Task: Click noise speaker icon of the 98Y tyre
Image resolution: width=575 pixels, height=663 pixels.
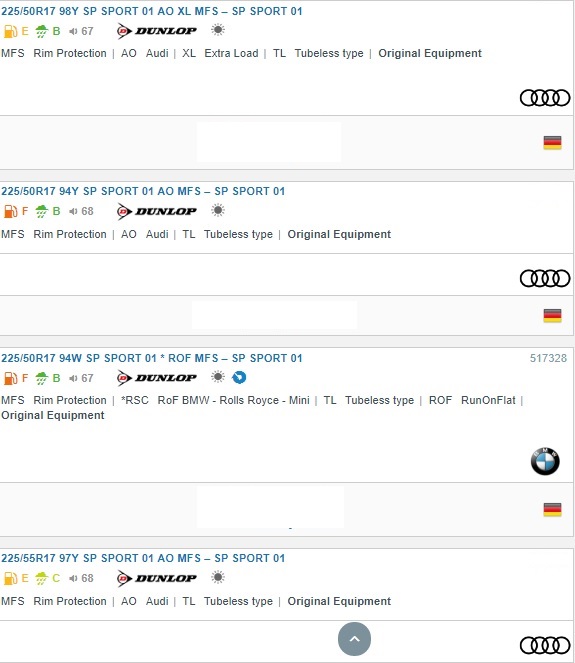Action: pyautogui.click(x=74, y=31)
